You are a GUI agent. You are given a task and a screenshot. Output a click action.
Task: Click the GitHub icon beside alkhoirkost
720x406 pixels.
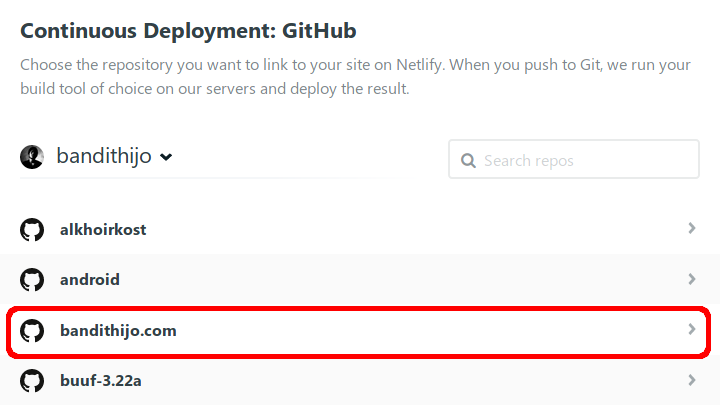click(32, 230)
